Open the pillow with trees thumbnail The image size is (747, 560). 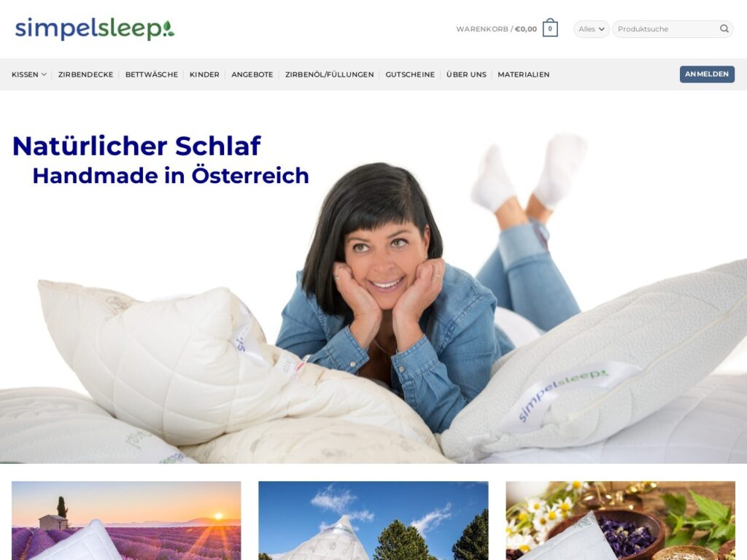tap(373, 521)
